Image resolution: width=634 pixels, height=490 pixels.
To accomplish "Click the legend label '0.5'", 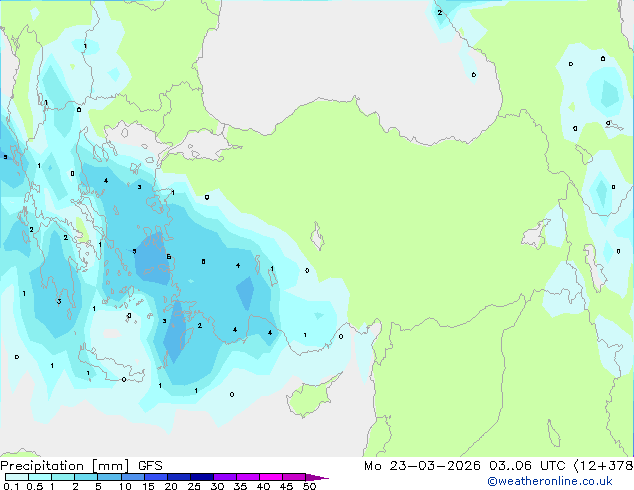I will 35,486.
